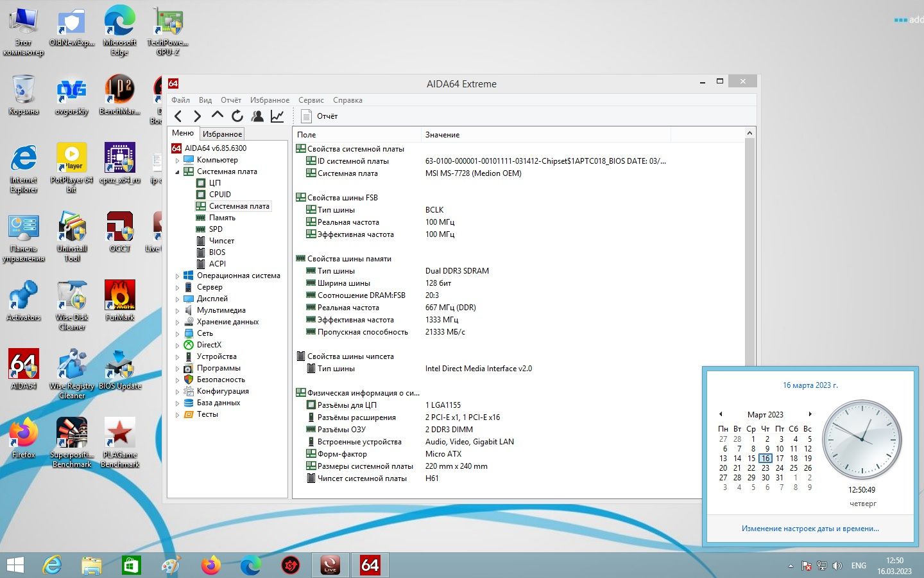Open Firefox from the taskbar
This screenshot has width=924, height=578.
point(210,565)
